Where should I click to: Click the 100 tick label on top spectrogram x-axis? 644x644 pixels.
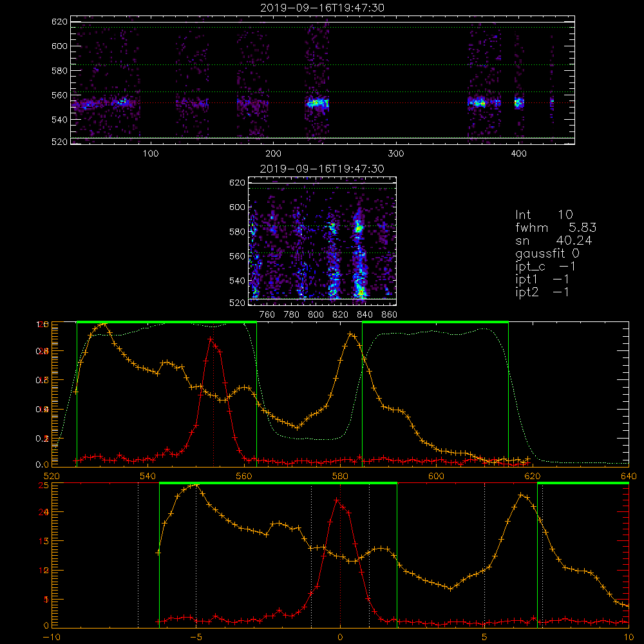(151, 154)
